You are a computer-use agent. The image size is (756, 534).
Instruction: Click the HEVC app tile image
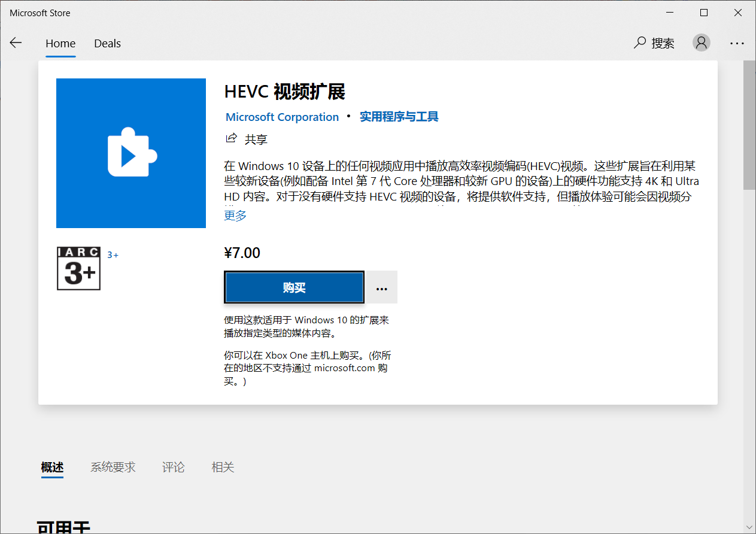pyautogui.click(x=131, y=153)
